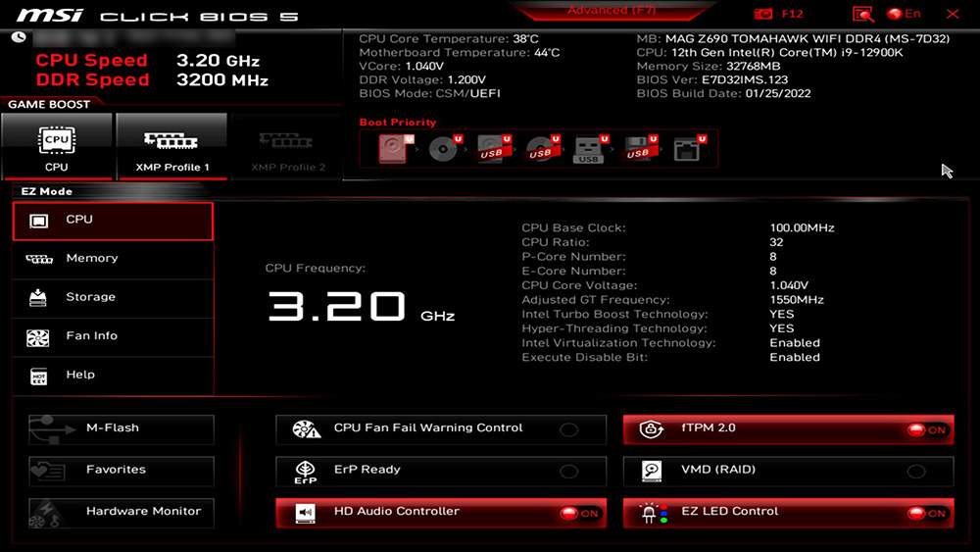This screenshot has width=980, height=552.
Task: Click CPU Base Clock value 100.00MHz
Action: pos(802,228)
